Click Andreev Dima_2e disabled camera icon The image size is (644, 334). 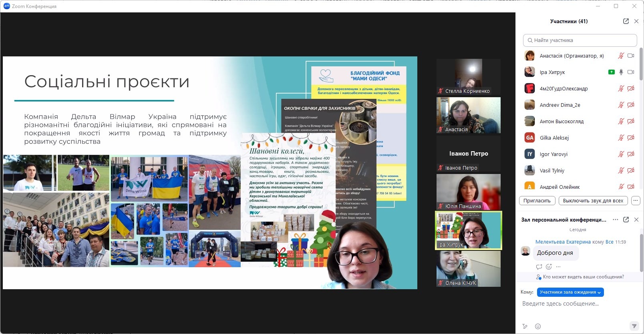pos(631,105)
